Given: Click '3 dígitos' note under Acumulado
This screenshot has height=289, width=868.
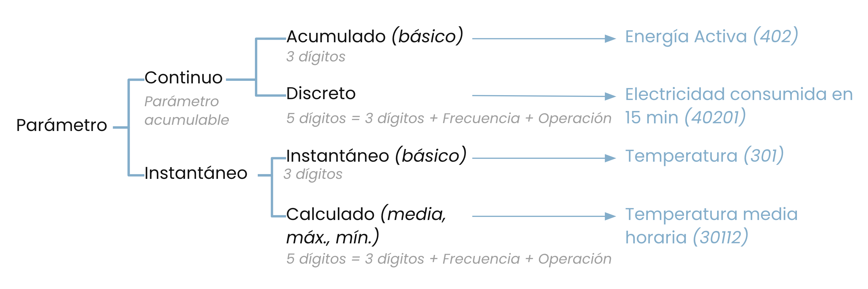Looking at the screenshot, I should [316, 57].
